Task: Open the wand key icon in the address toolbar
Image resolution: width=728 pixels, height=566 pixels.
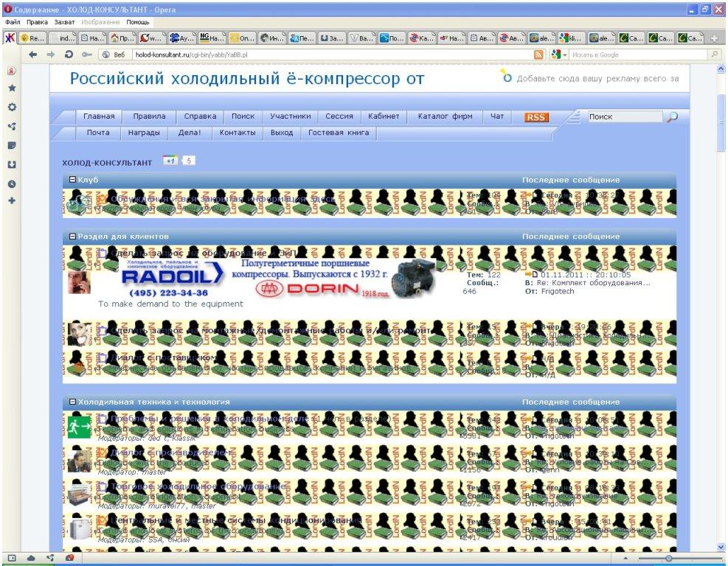Action: (x=86, y=55)
